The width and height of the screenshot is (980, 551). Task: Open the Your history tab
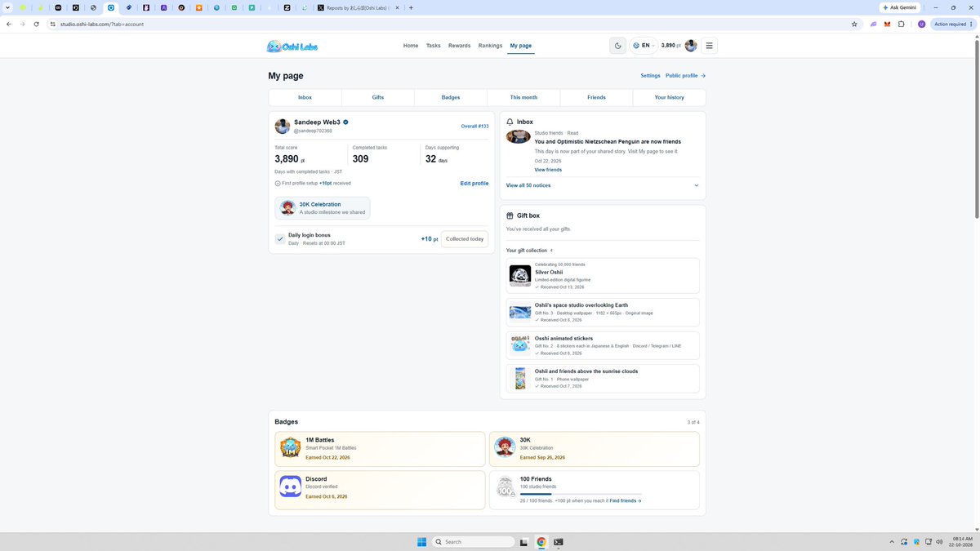click(670, 97)
